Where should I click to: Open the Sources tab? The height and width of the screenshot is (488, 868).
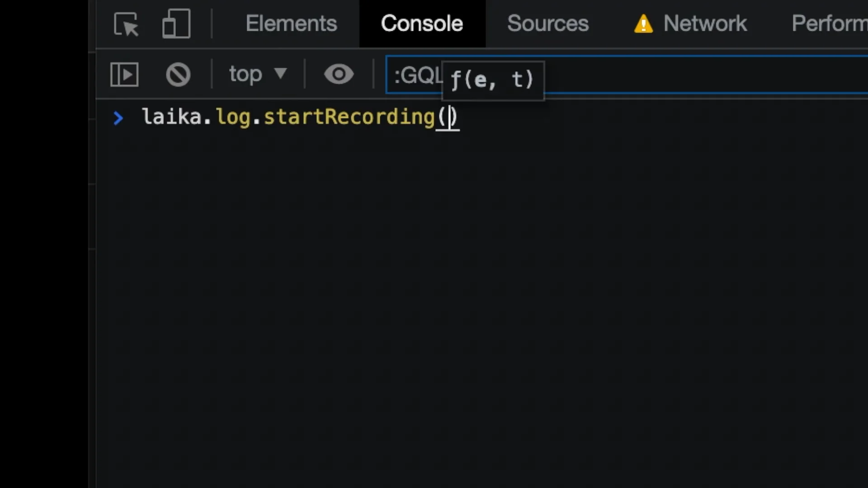[x=547, y=24]
